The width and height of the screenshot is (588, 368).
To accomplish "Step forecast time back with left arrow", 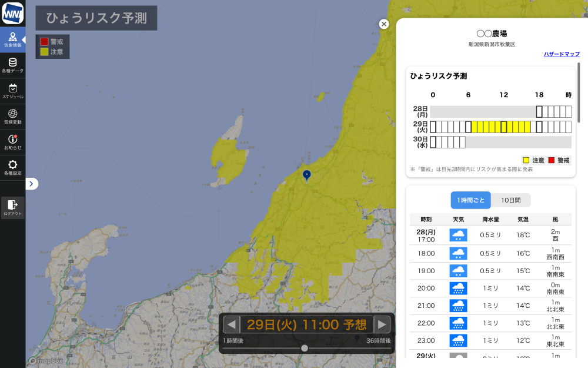I will point(232,324).
